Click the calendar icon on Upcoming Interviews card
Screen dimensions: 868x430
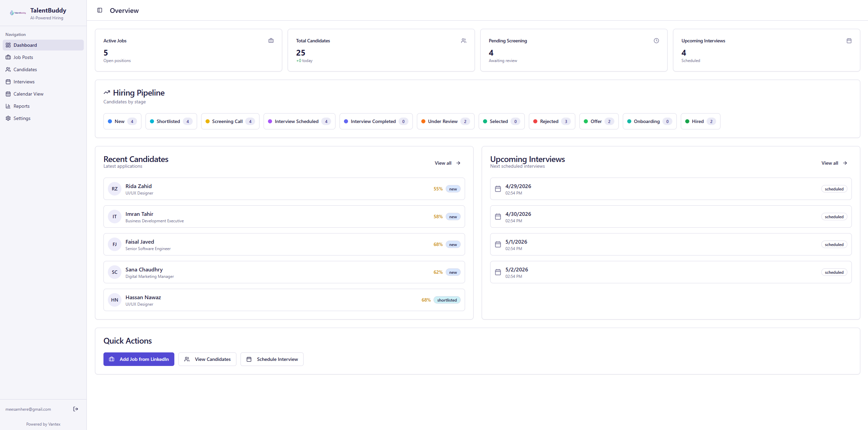(x=849, y=41)
